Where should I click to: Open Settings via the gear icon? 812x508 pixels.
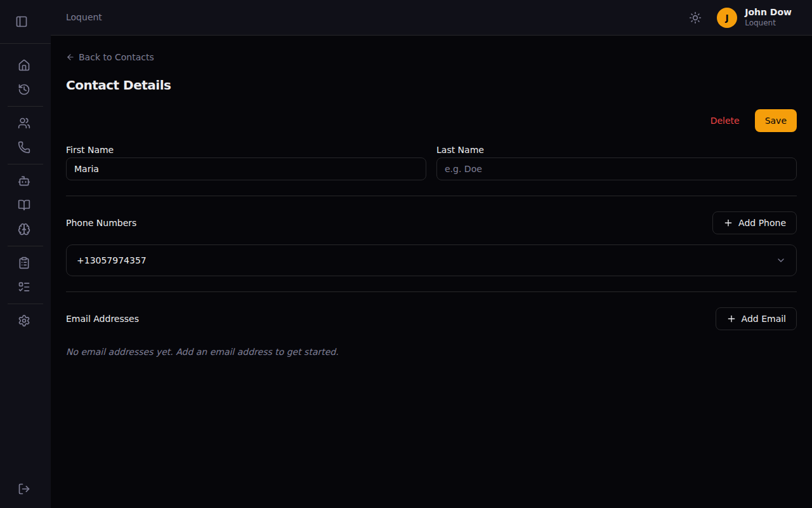click(24, 320)
